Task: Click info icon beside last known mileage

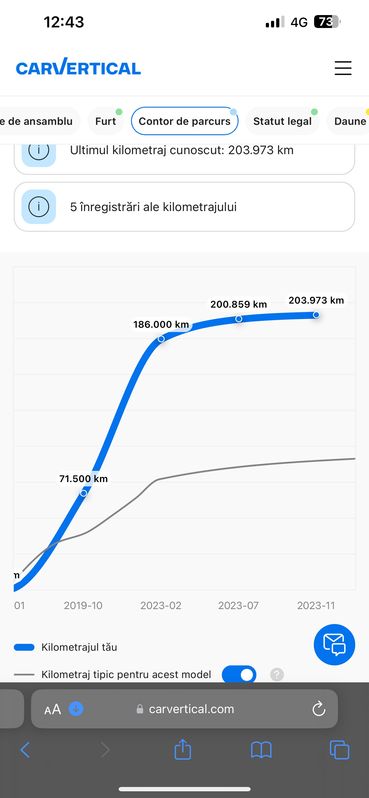Action: pyautogui.click(x=39, y=150)
